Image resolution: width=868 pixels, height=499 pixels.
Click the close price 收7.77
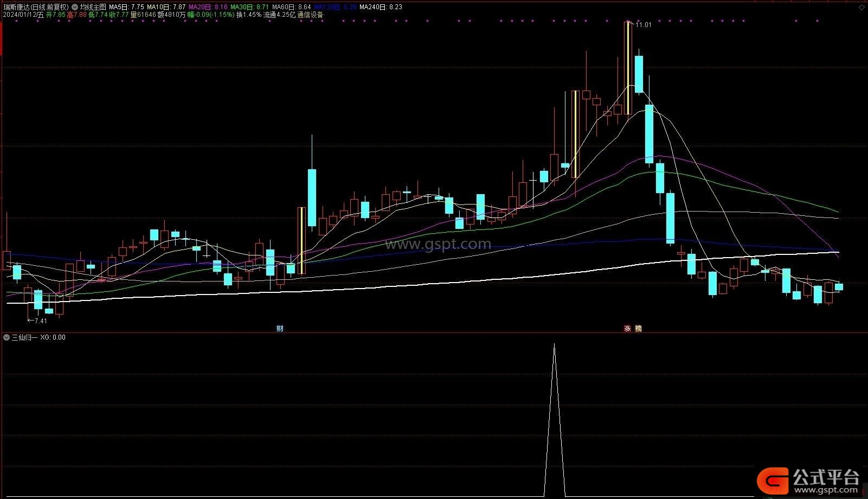coord(119,15)
